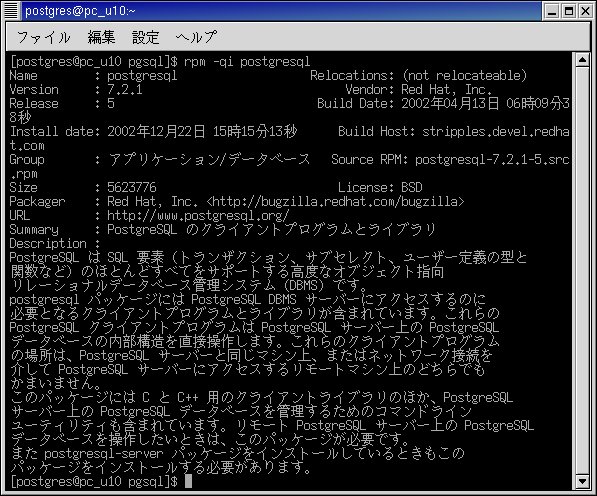Click the version number 7.2.1
The image size is (597, 496).
125,90
